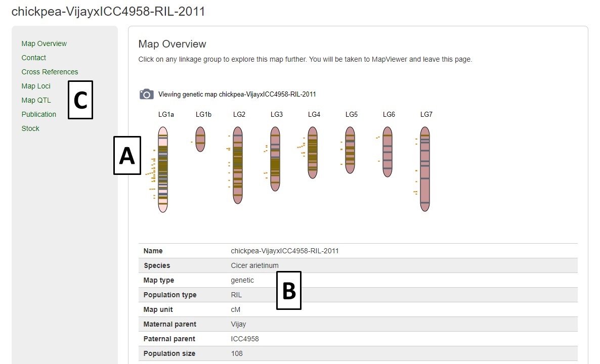The image size is (600, 364).
Task: Select Cross References in sidebar
Action: (50, 72)
